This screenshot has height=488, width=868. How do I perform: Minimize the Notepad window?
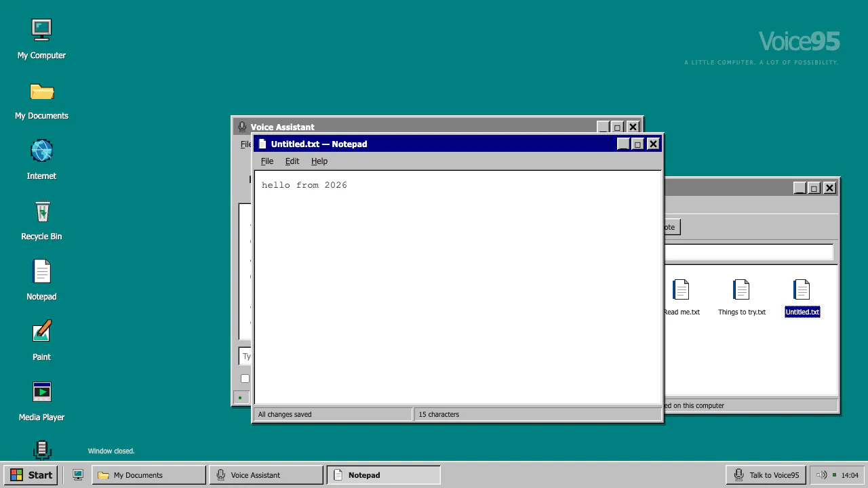[x=623, y=144]
